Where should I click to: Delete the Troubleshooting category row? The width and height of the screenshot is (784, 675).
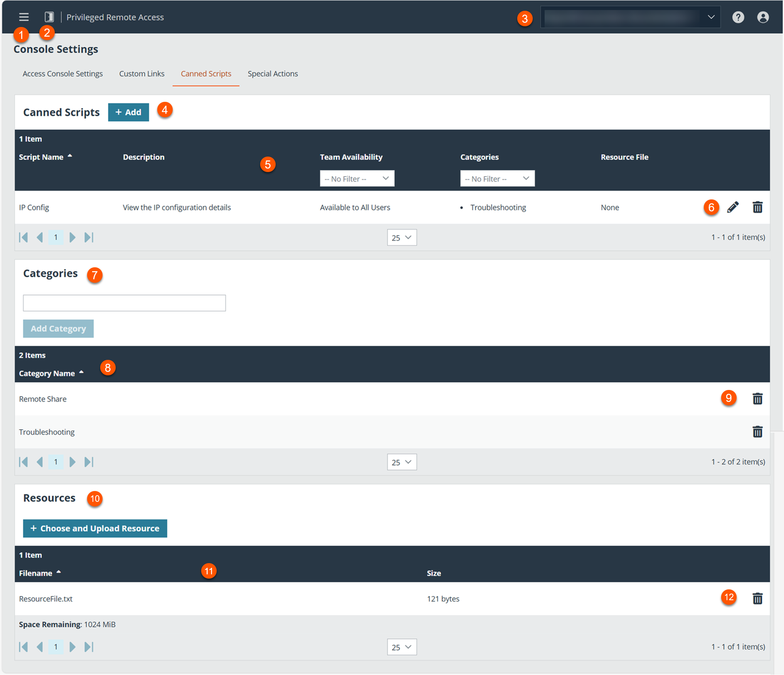pos(757,432)
